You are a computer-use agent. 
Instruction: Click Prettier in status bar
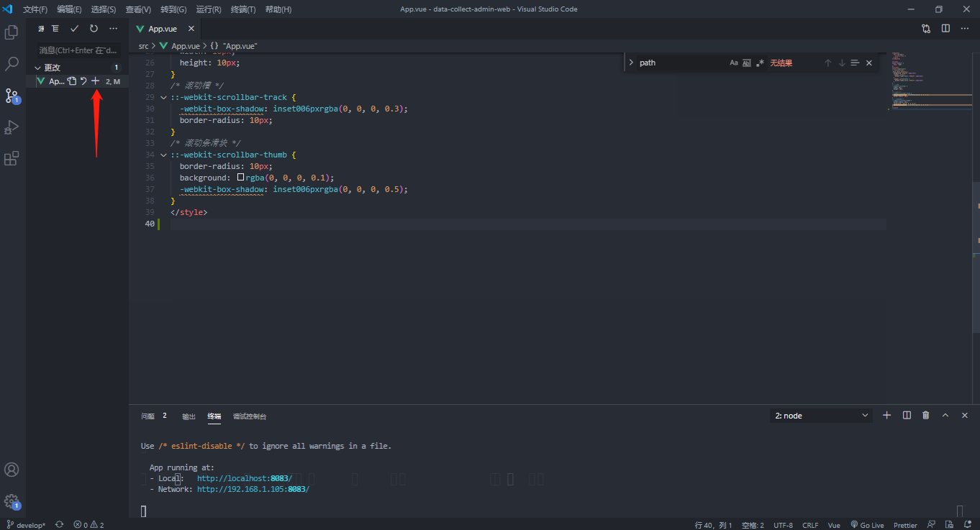[x=905, y=525]
